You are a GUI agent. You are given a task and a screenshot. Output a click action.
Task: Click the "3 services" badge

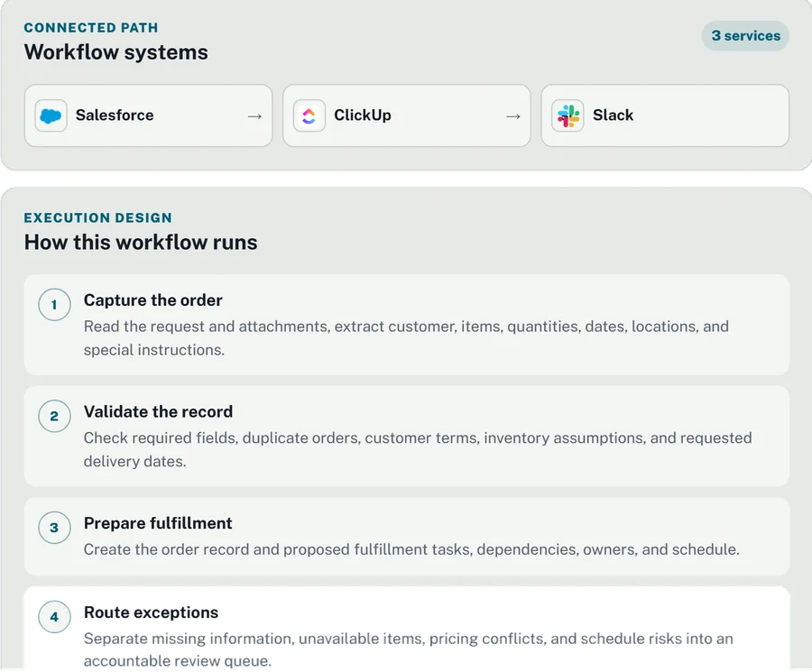click(745, 36)
